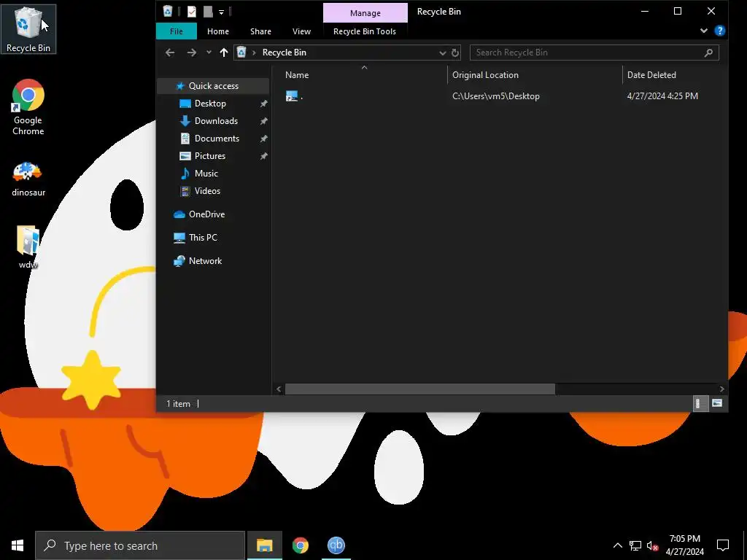Switch to Large icons view in the status bar
Viewport: 747px width, 560px height.
tap(716, 404)
